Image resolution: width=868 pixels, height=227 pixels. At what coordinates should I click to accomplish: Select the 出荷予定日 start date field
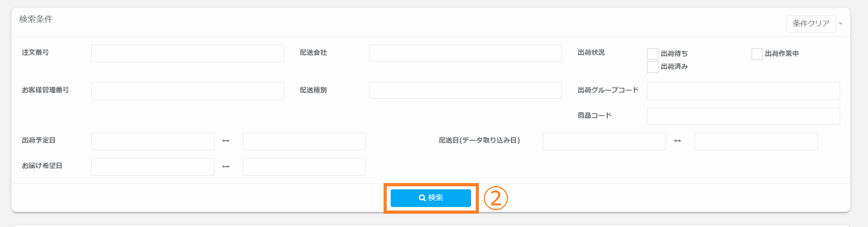click(x=153, y=141)
